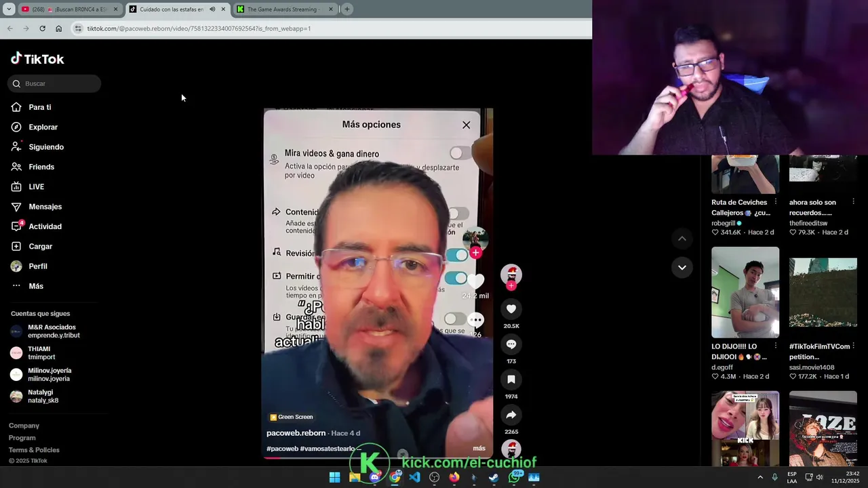The width and height of the screenshot is (868, 488).
Task: Go to the previous video arrow
Action: pos(682,239)
